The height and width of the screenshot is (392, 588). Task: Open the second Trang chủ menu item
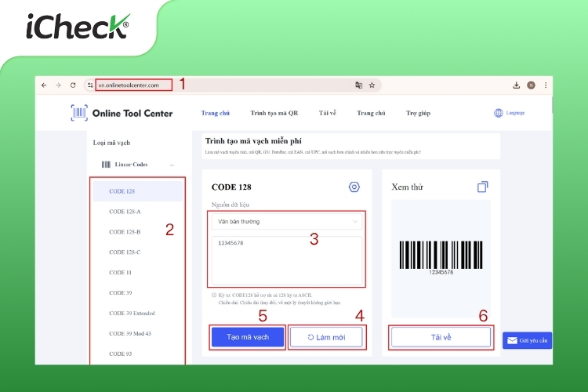coord(371,113)
